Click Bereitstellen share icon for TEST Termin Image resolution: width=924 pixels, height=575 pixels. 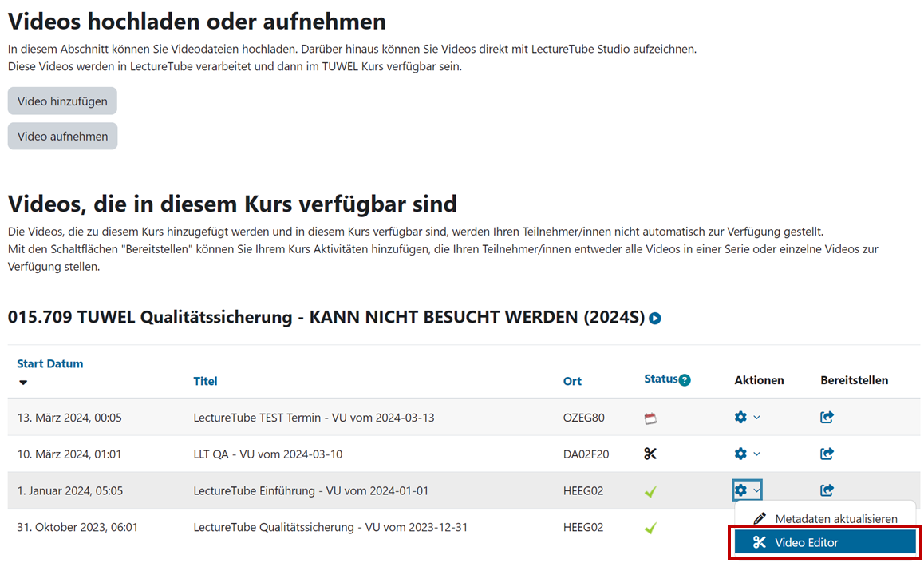point(827,418)
